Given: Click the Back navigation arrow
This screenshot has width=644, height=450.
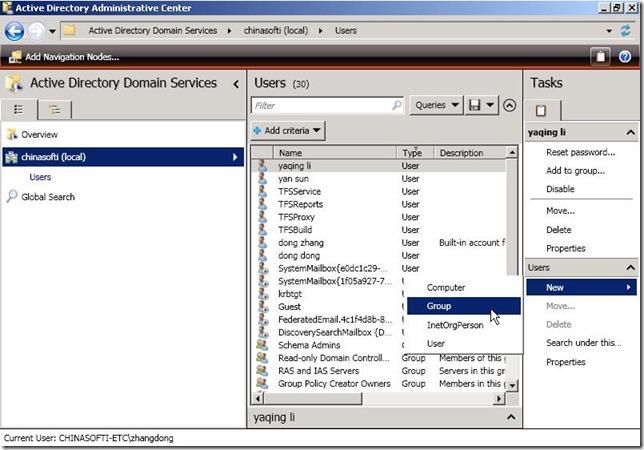Looking at the screenshot, I should (x=14, y=31).
